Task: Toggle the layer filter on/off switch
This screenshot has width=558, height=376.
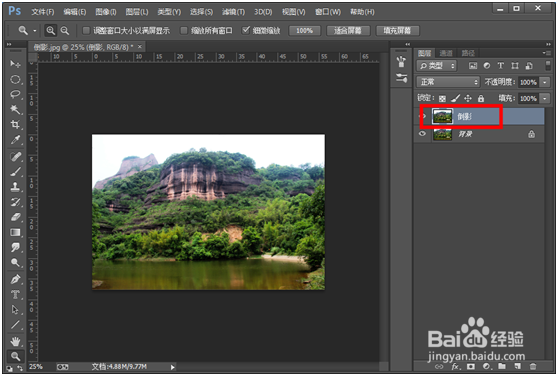Action: coord(548,65)
